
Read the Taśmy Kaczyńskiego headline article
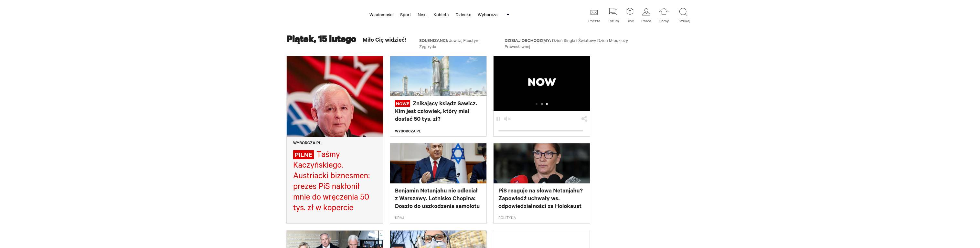[x=331, y=181]
